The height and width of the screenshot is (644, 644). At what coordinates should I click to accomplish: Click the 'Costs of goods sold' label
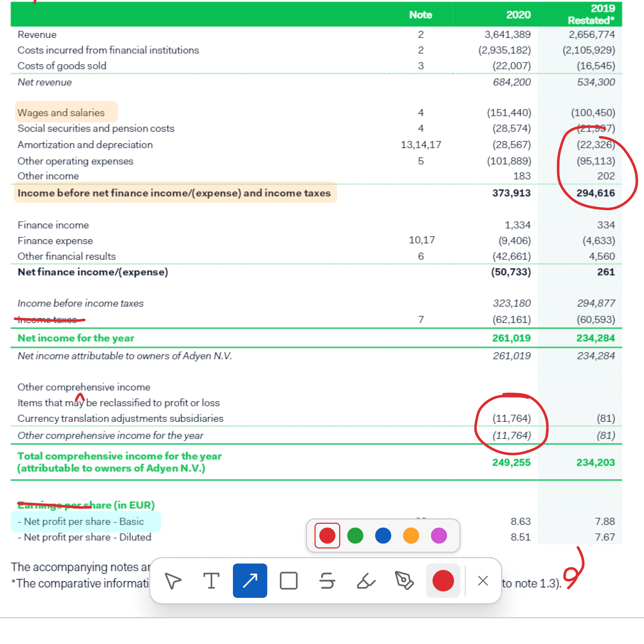coord(62,66)
